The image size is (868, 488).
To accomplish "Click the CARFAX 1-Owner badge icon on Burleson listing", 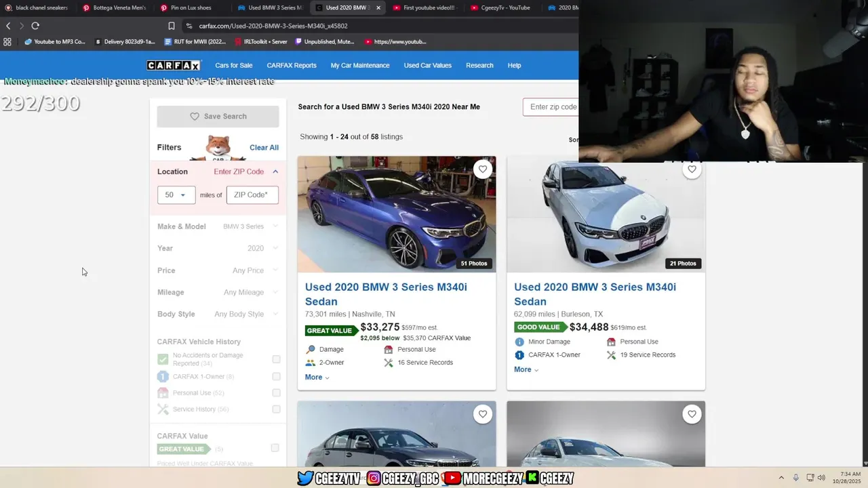I will click(x=519, y=354).
